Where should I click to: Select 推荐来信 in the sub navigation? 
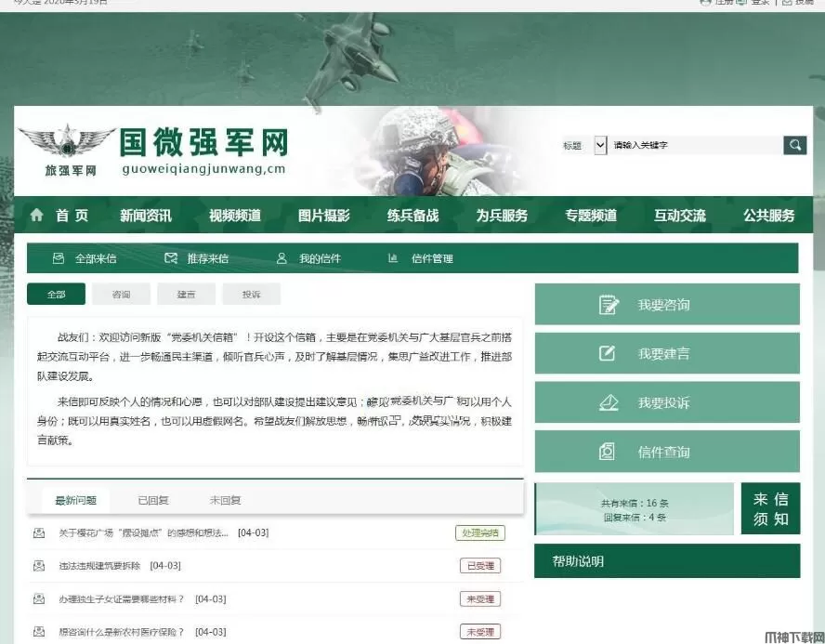tap(208, 258)
